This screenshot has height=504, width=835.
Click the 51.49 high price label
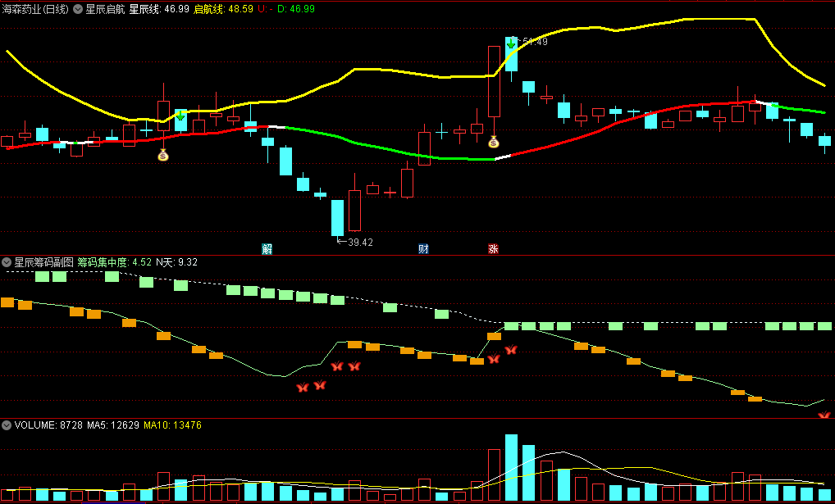535,42
